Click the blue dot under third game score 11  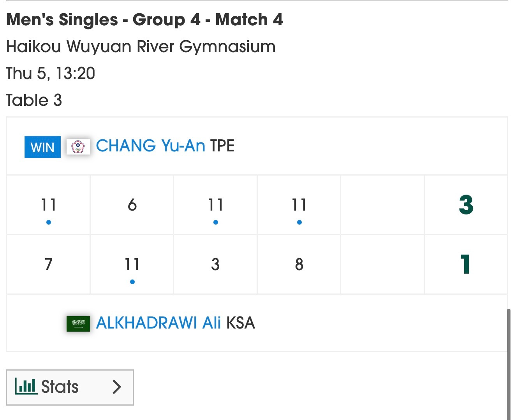[x=215, y=222]
